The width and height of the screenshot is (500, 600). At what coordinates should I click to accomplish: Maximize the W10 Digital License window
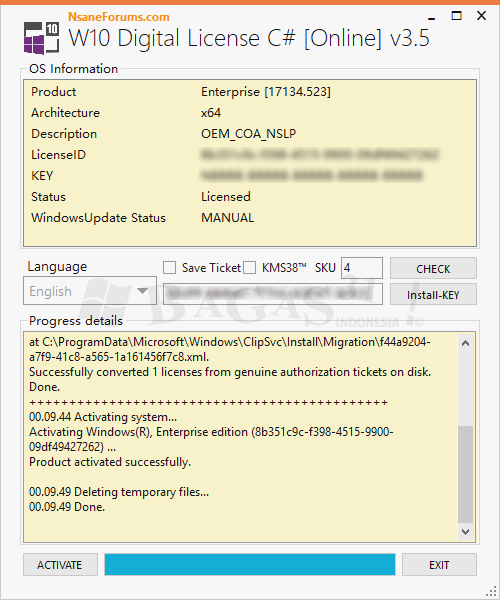(x=456, y=16)
